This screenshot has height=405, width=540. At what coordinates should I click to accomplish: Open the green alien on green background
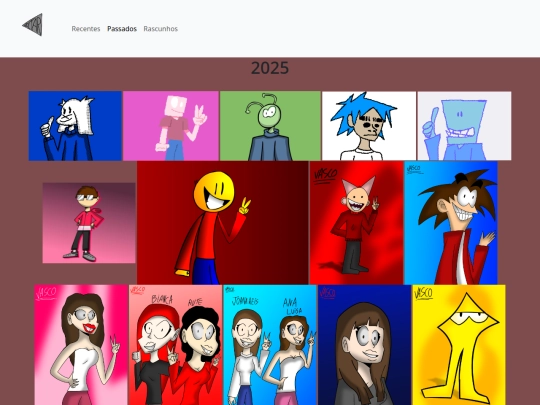tap(270, 126)
